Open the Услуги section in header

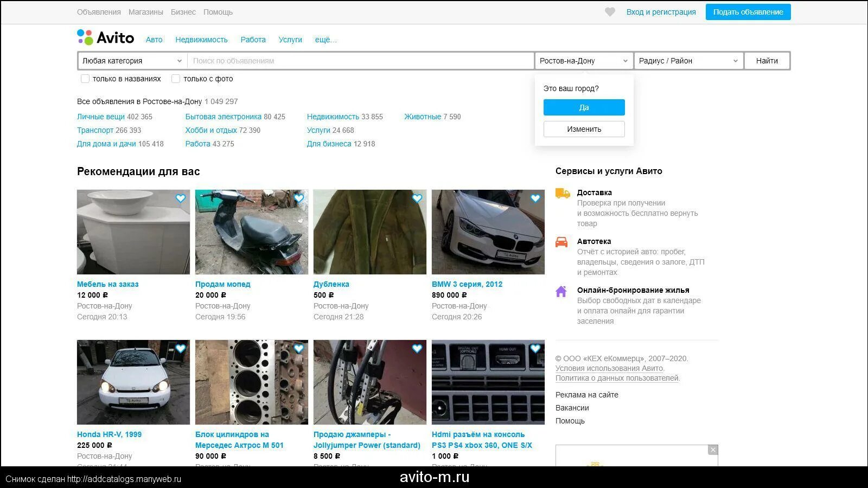click(290, 40)
